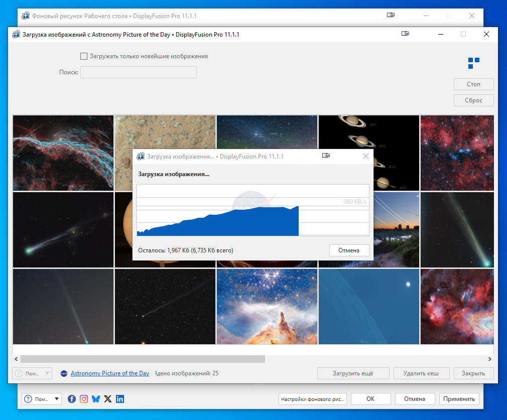This screenshot has width=507, height=420.
Task: Click into the Поиск search field
Action: 139,73
